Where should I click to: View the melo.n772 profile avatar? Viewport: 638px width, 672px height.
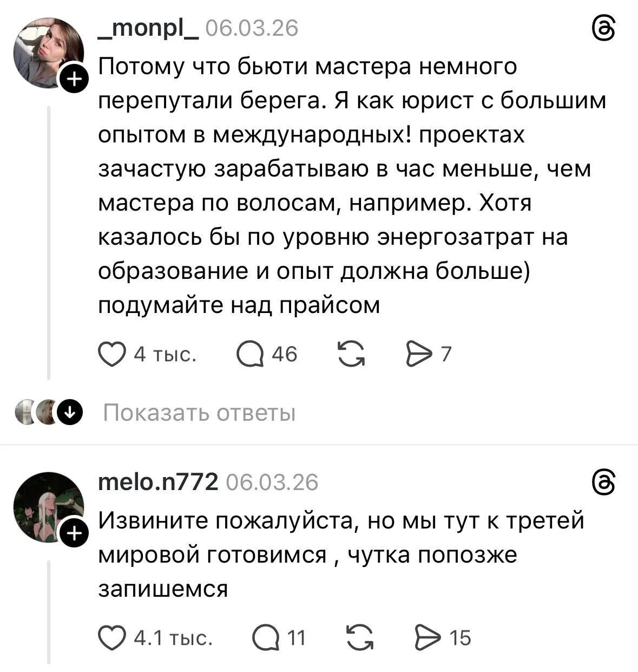47,505
